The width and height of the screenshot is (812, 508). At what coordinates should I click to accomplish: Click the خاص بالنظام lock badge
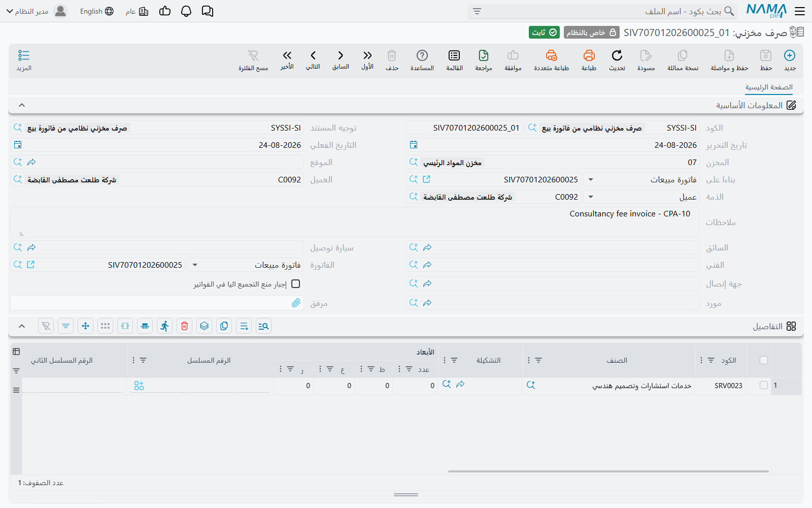click(x=591, y=33)
